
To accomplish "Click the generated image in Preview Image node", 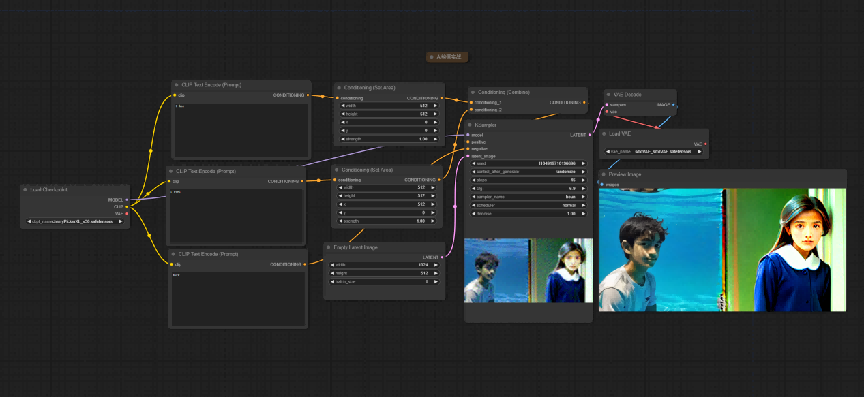I will (722, 250).
